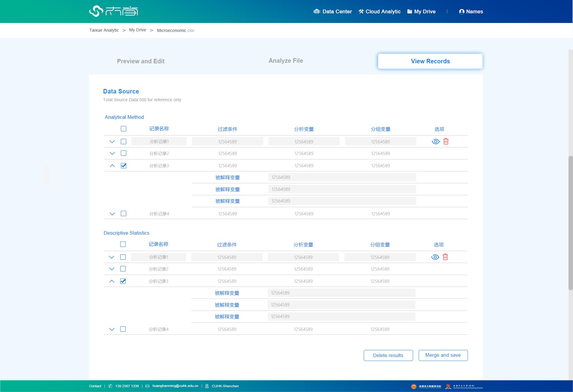Click the My Drive folder icon

coord(410,11)
